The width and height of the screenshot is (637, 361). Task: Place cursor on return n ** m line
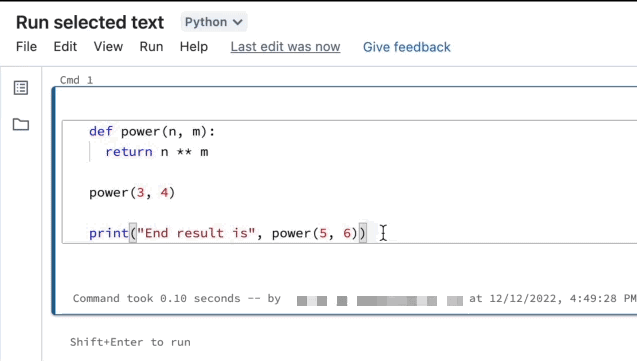[x=157, y=152]
